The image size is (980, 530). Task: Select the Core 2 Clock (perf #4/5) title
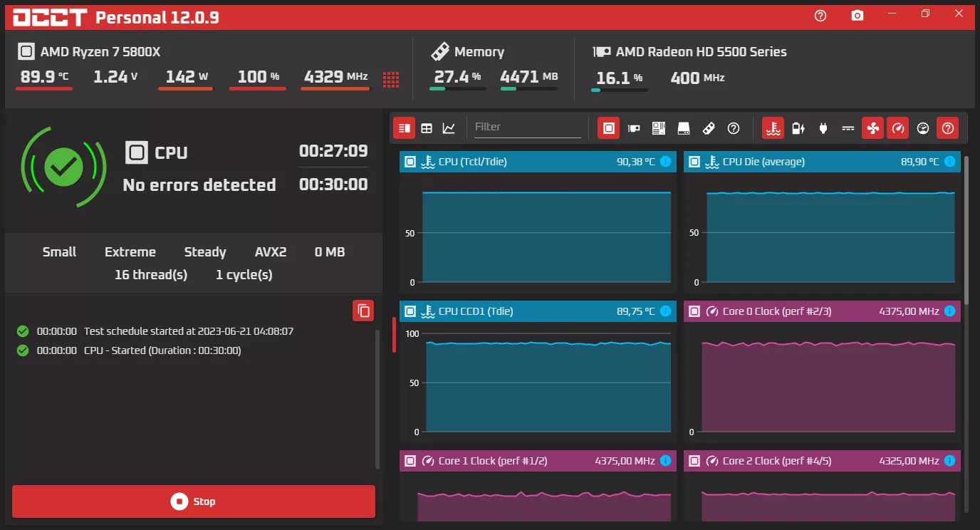pos(777,461)
